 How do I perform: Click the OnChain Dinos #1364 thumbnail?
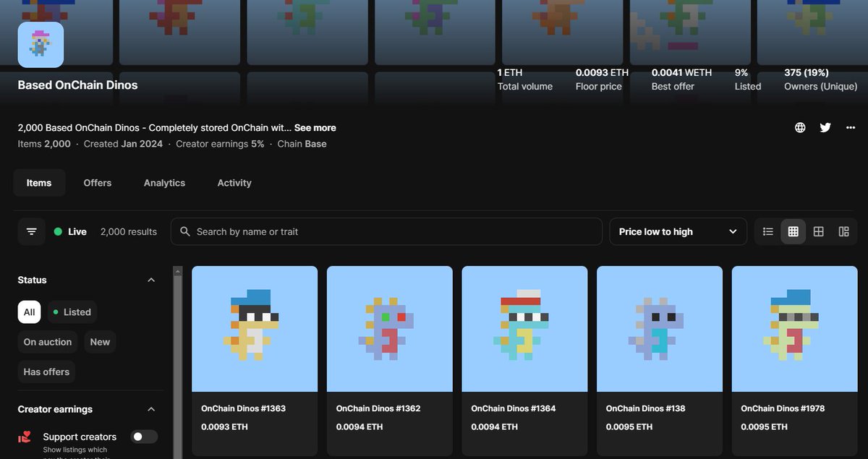point(524,329)
